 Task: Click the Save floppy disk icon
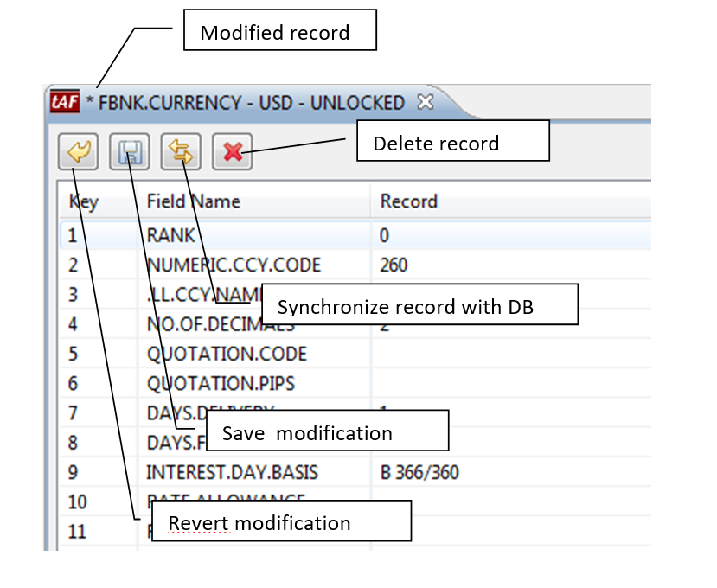(130, 152)
